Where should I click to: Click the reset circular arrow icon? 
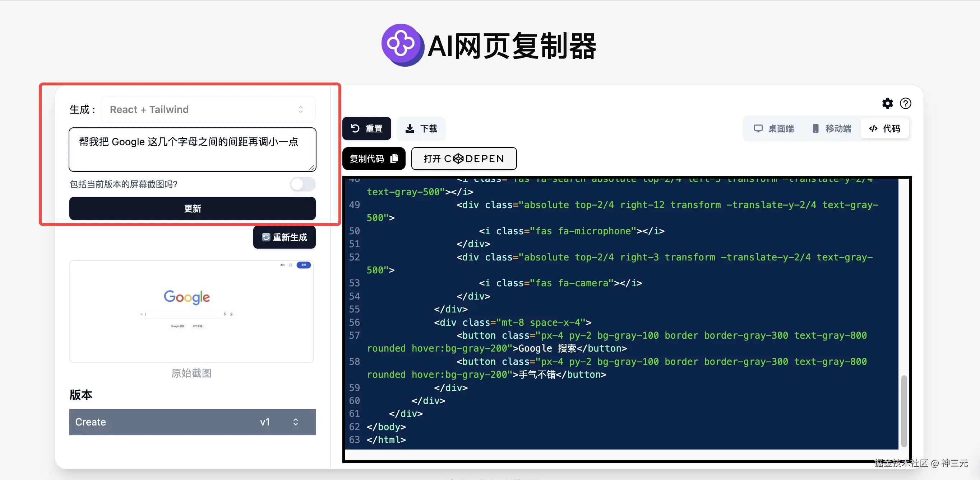pos(355,128)
